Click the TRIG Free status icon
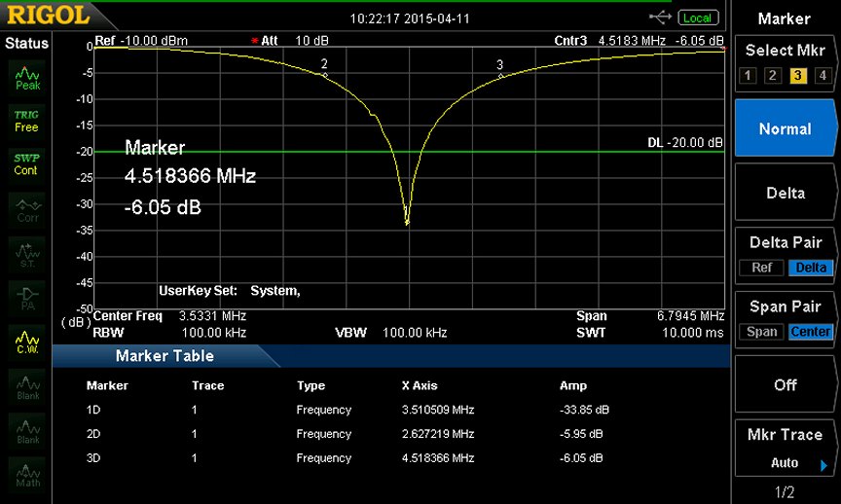This screenshot has height=504, width=841. [x=27, y=121]
